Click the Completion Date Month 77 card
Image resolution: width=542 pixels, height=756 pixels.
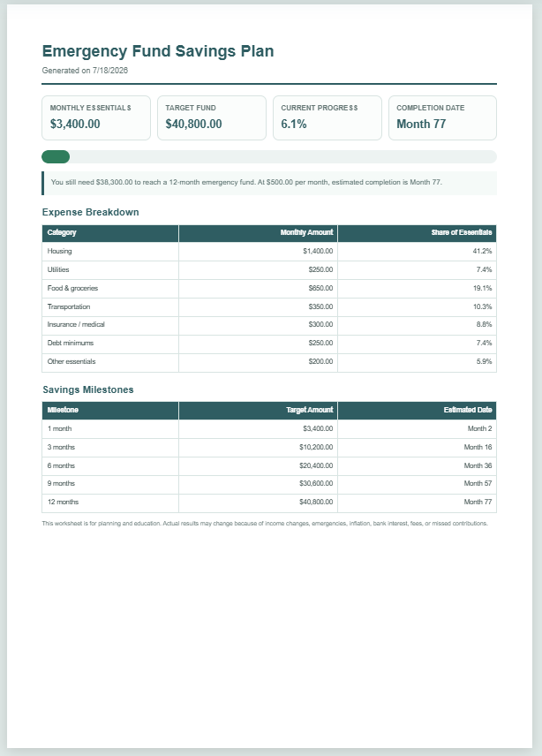(442, 117)
